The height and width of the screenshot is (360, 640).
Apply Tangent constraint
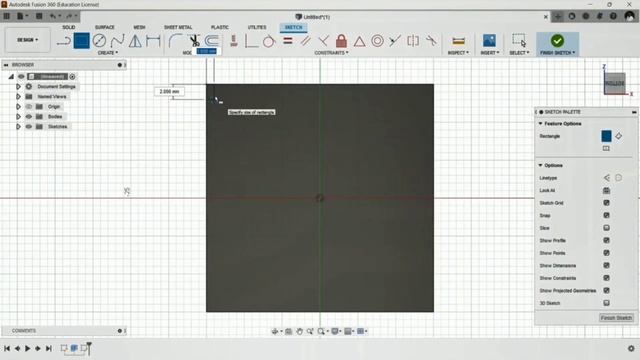coord(269,41)
